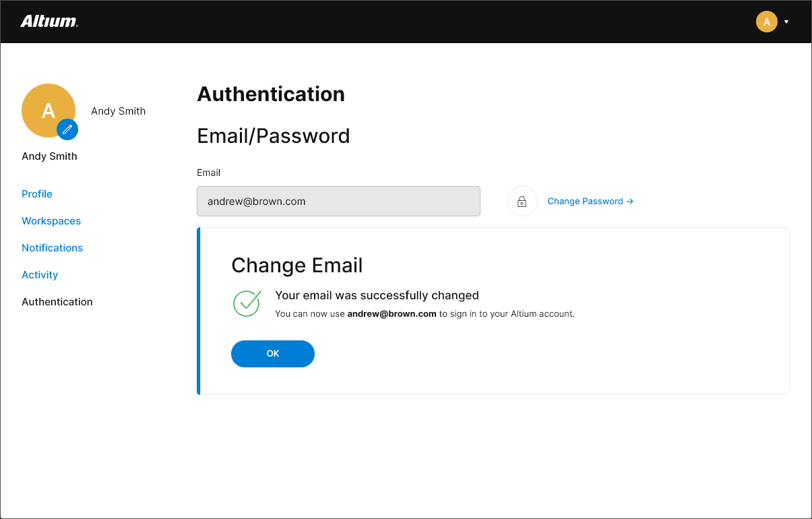Click the pencil edit avatar icon
Screen dimensions: 812x519
[67, 129]
